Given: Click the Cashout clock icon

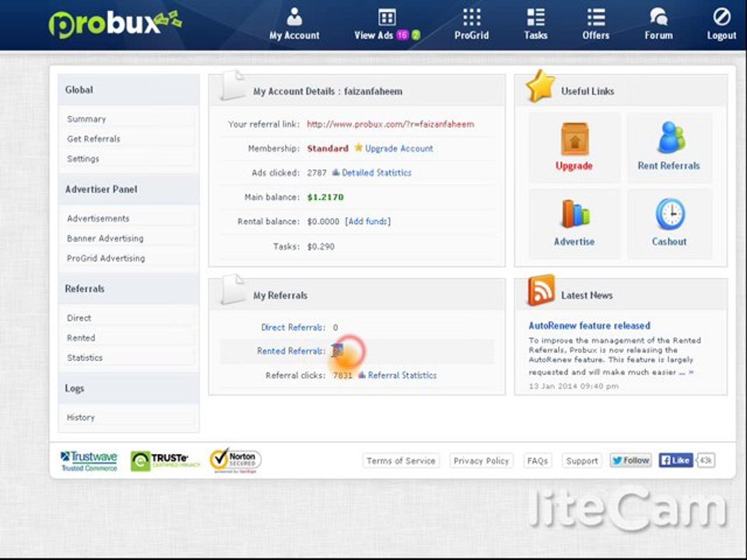Looking at the screenshot, I should tap(670, 214).
